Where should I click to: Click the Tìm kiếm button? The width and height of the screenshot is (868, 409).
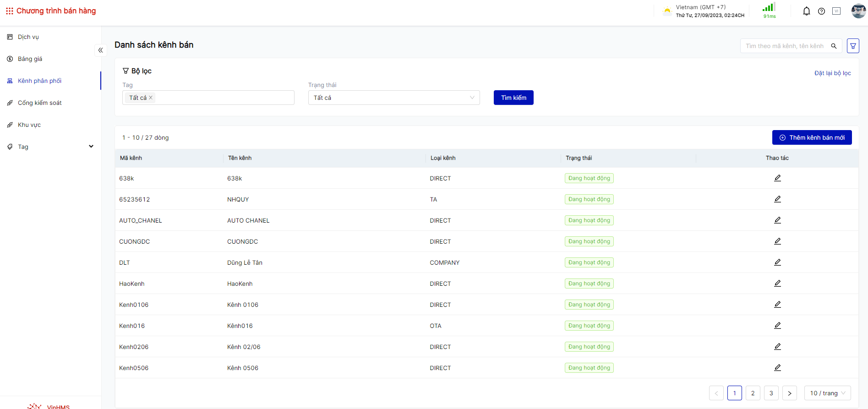point(513,98)
